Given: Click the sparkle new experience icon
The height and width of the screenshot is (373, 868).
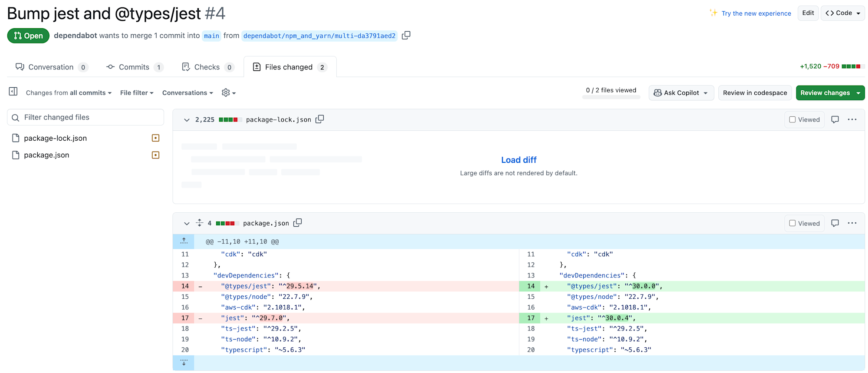Looking at the screenshot, I should tap(713, 13).
